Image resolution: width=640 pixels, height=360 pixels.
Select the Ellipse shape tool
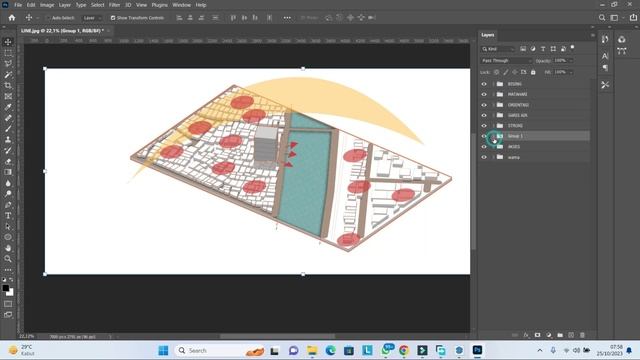[8, 237]
